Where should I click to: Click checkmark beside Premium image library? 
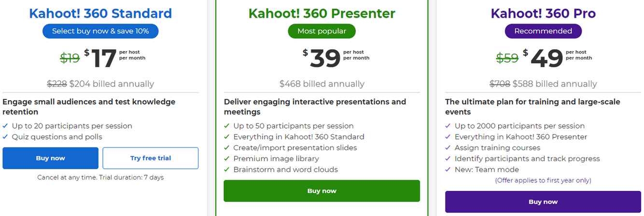pyautogui.click(x=226, y=159)
